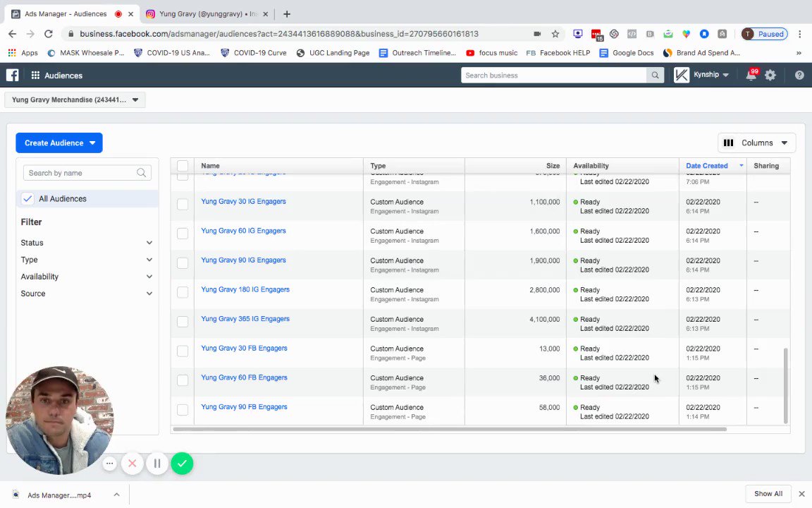
Task: Click the Columns bars icon
Action: [x=728, y=143]
